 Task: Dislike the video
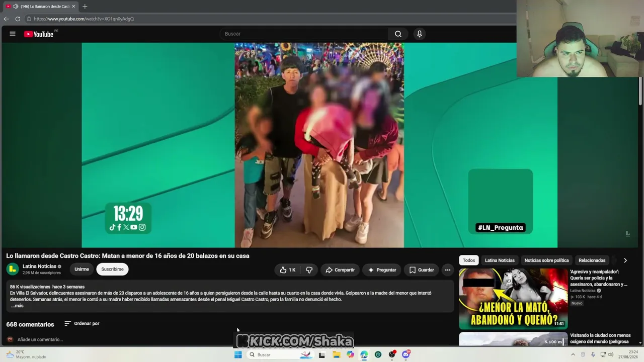[x=309, y=270]
